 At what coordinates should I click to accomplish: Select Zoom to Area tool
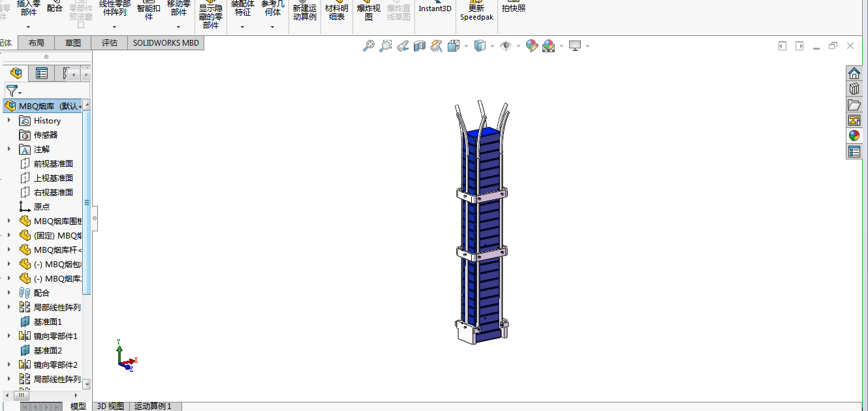386,46
